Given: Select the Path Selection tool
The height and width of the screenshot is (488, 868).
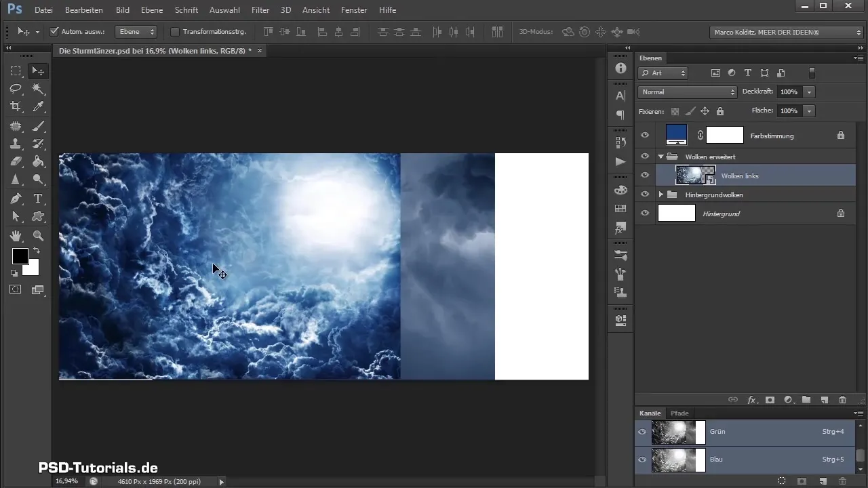Looking at the screenshot, I should 16,217.
